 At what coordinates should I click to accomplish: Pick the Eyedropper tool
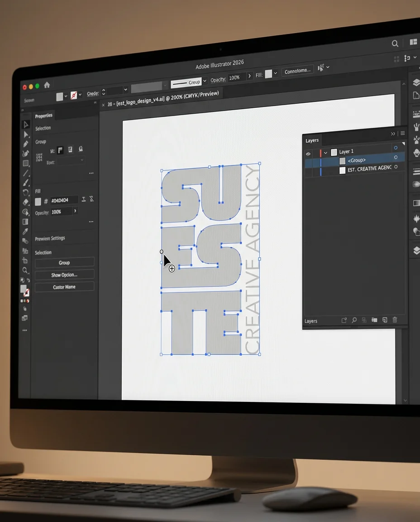click(25, 232)
